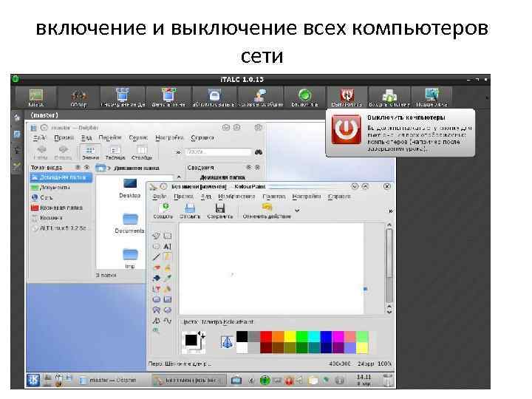Image resolution: width=532 pixels, height=399 pixels.
Task: Lock all computers with the padlock icon
Action: point(214,98)
